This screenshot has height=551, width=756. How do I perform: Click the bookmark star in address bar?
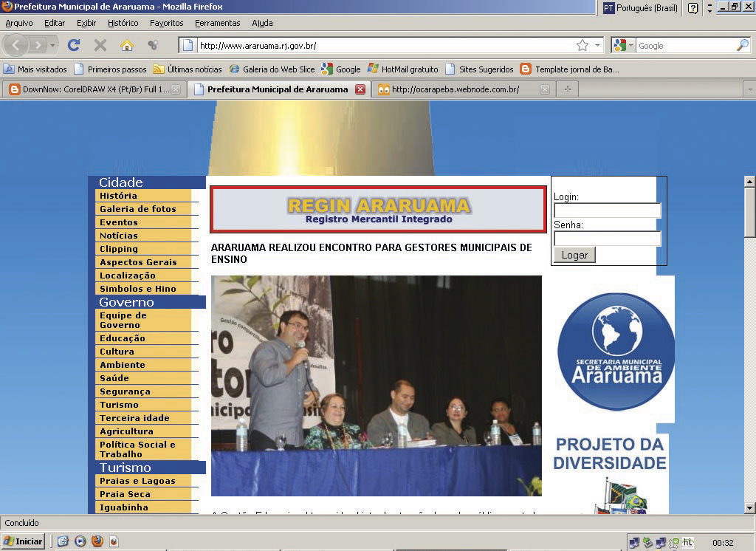click(583, 45)
